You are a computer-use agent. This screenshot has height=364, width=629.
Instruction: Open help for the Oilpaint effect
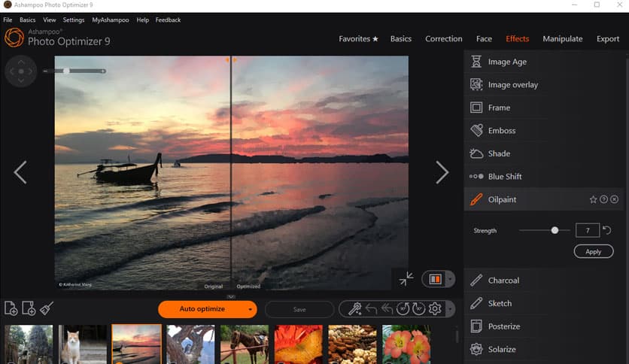603,199
